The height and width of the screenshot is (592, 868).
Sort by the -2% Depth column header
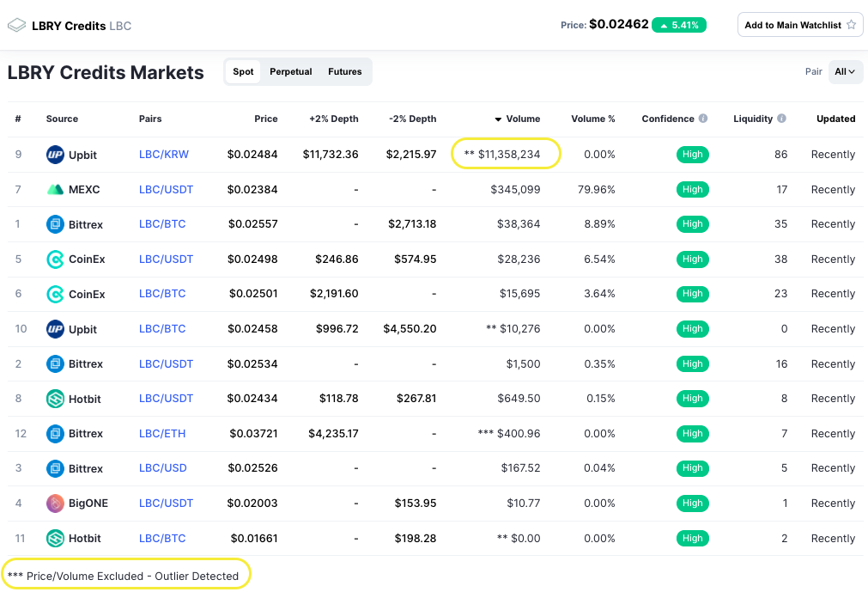pyautogui.click(x=412, y=119)
